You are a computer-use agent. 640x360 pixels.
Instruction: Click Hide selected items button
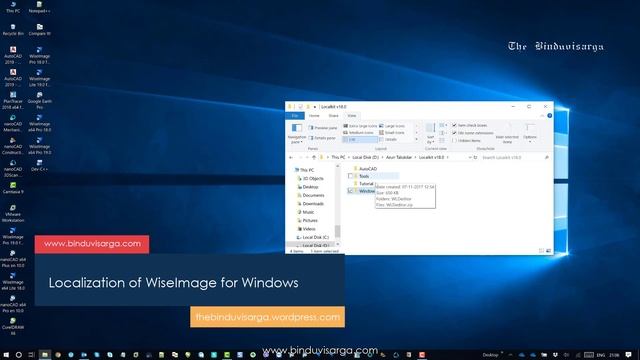tap(507, 133)
